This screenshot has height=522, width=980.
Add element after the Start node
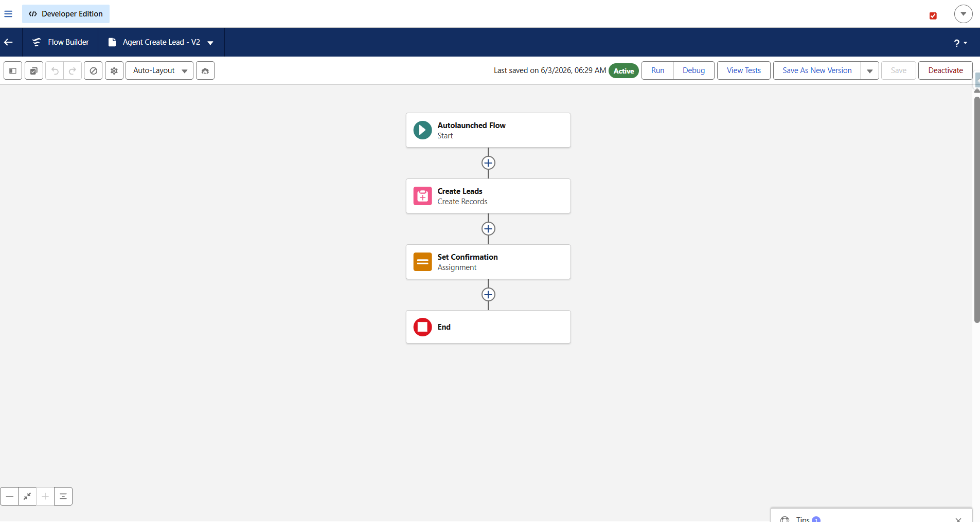coord(488,163)
